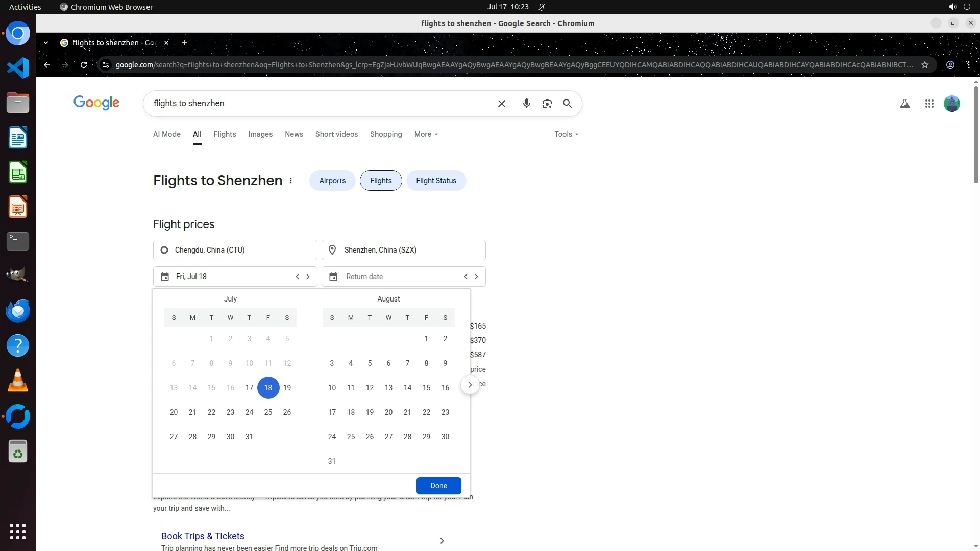Select the Airports chip
980x551 pixels.
(332, 181)
